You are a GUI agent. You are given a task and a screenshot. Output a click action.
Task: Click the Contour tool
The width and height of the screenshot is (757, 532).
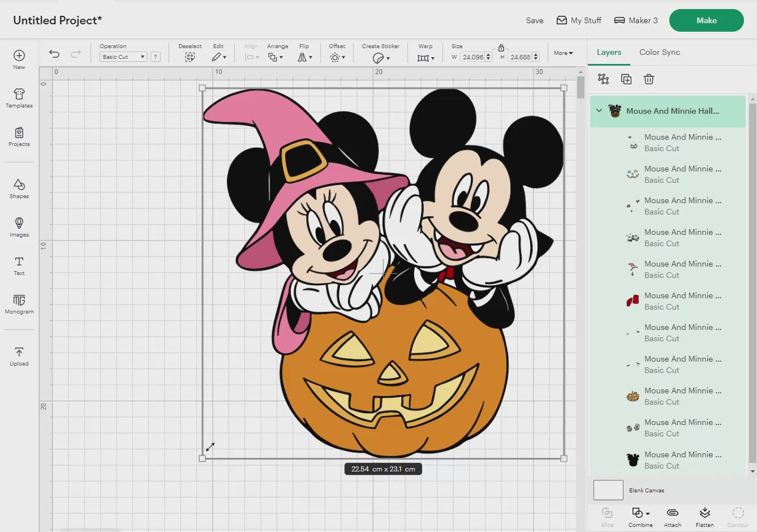(x=738, y=517)
